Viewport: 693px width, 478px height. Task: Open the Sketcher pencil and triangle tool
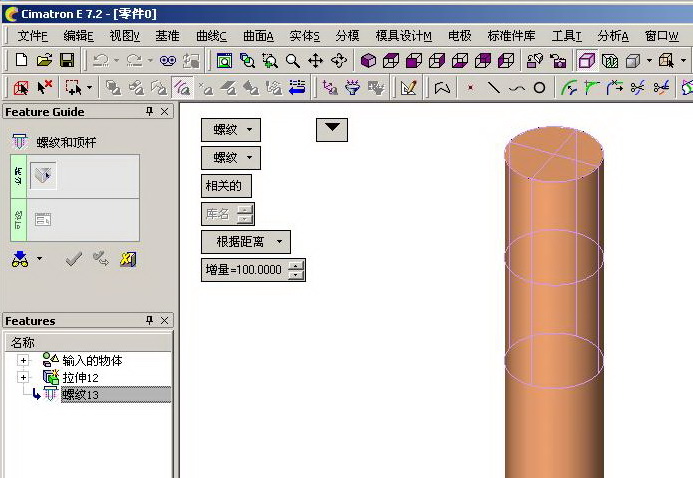[408, 88]
